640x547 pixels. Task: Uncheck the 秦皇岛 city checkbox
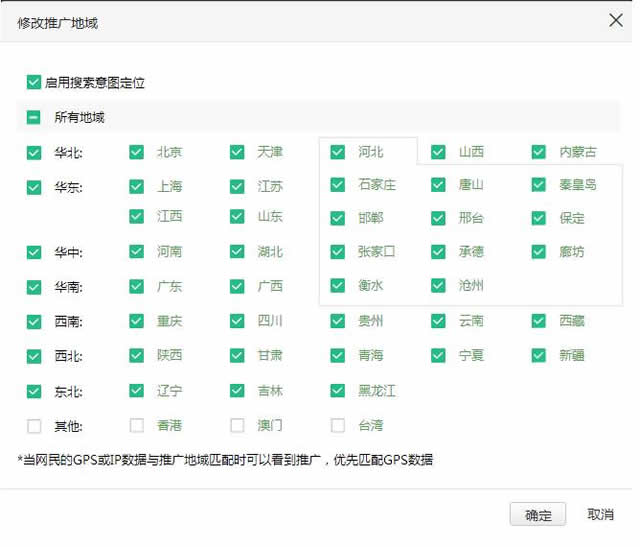click(x=539, y=185)
